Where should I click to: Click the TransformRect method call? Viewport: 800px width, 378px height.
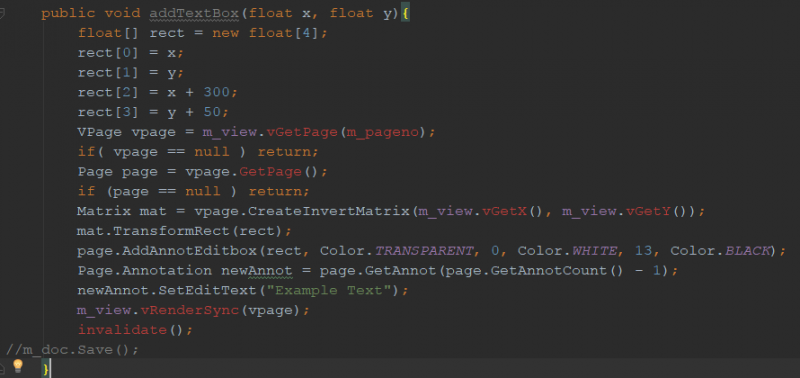click(x=171, y=231)
